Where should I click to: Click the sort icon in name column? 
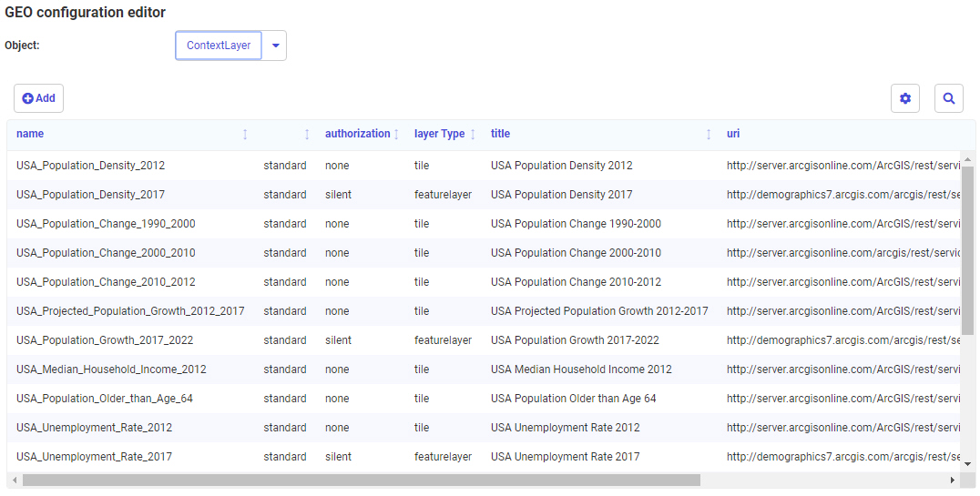point(245,135)
